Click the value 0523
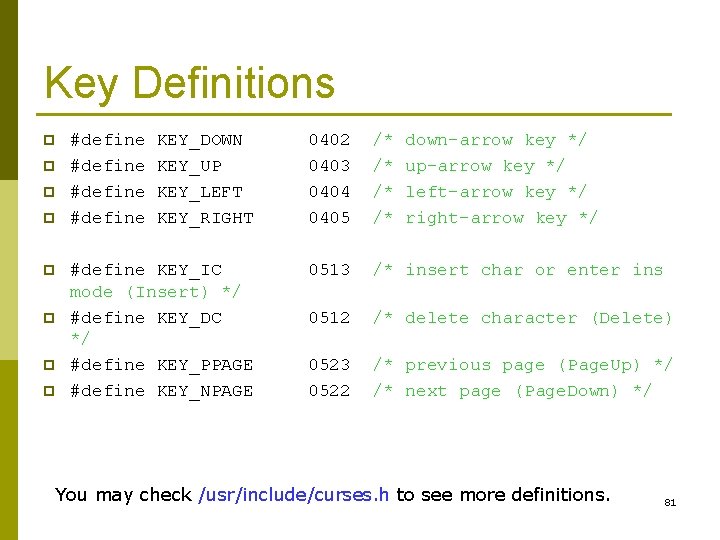This screenshot has height=540, width=720. (x=329, y=365)
